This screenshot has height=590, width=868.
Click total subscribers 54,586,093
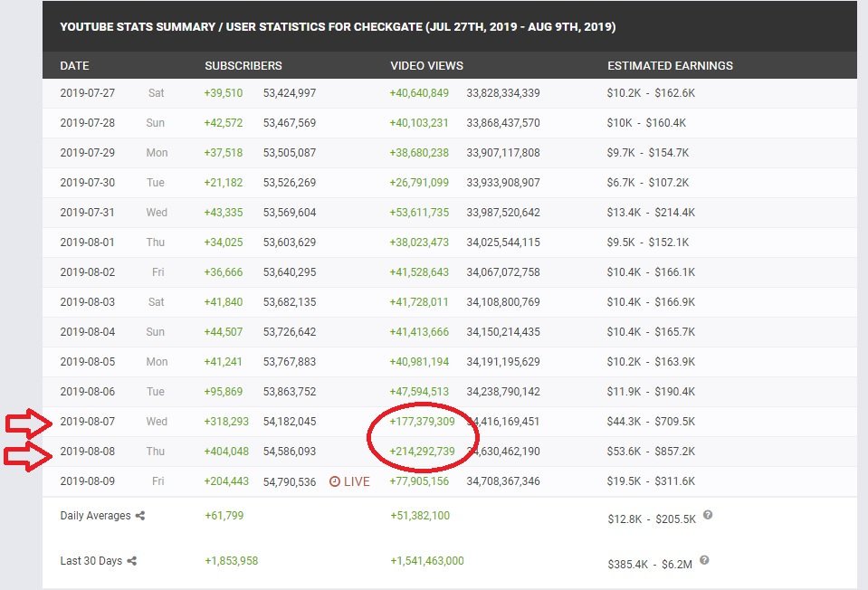click(290, 452)
